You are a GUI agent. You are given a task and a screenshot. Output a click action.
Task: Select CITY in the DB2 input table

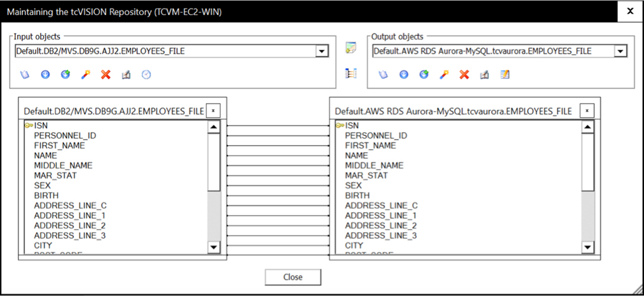click(x=43, y=245)
